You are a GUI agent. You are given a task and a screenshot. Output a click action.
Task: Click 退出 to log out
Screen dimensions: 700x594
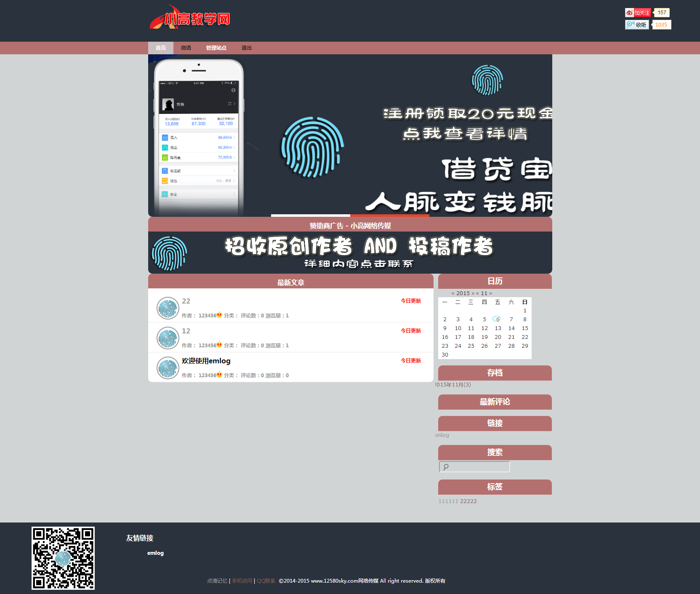(x=246, y=48)
